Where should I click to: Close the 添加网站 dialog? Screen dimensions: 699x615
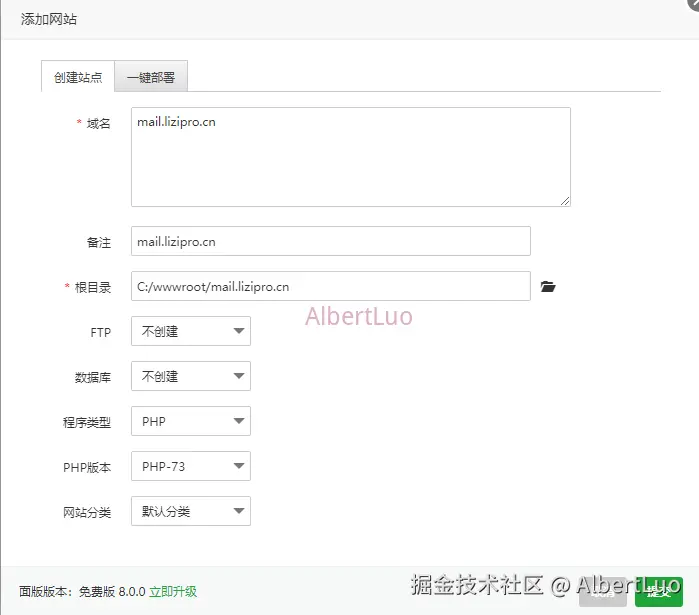pos(694,3)
